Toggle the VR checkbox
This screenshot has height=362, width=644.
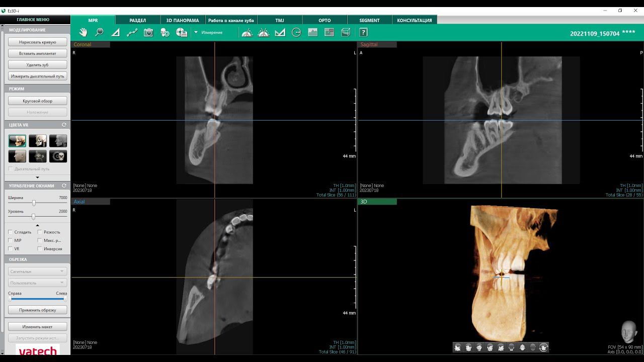(11, 249)
